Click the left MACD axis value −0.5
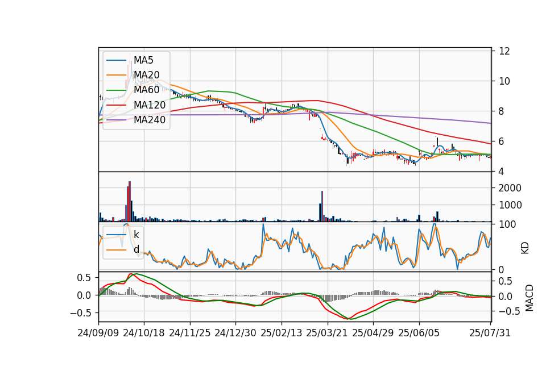This screenshot has height=392, width=546. 81,313
